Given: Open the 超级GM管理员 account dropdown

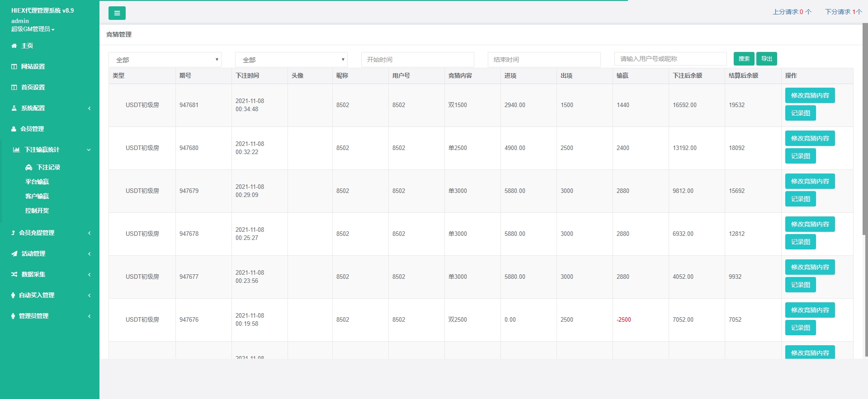Looking at the screenshot, I should tap(33, 29).
